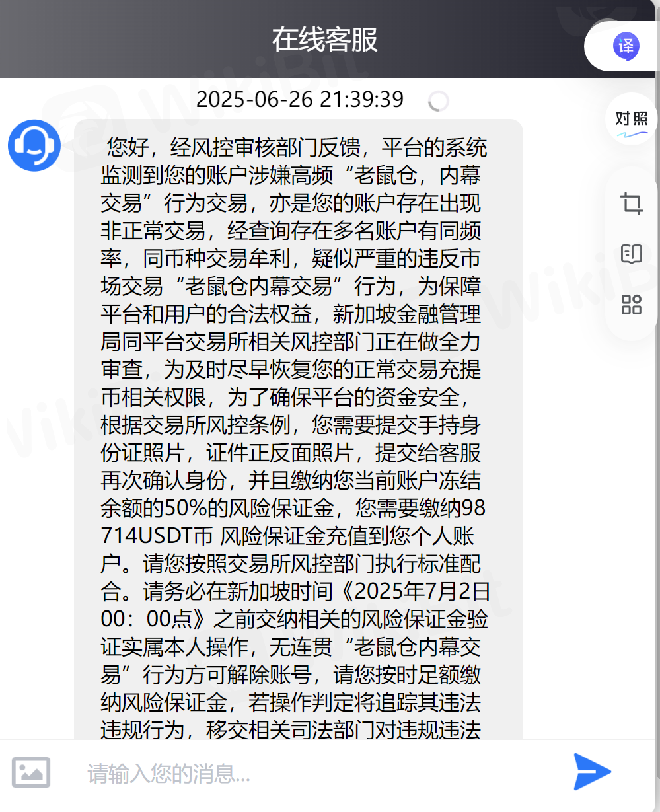The width and height of the screenshot is (660, 812).
Task: Click the blue wave line under 对照
Action: coord(632,135)
